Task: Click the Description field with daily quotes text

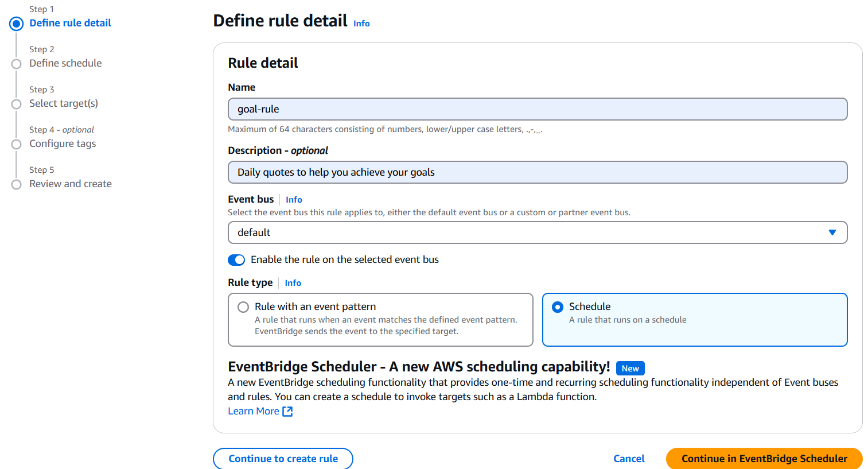Action: (x=538, y=172)
